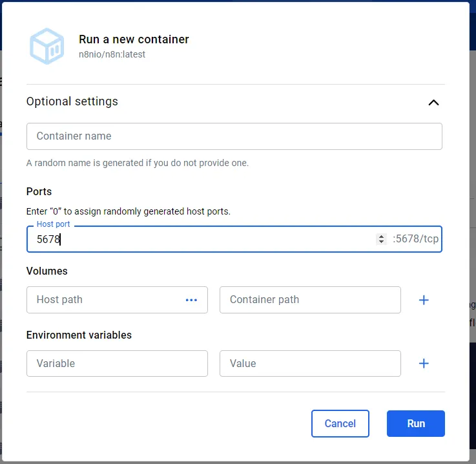
Task: Click the random name hint text
Action: tap(138, 163)
